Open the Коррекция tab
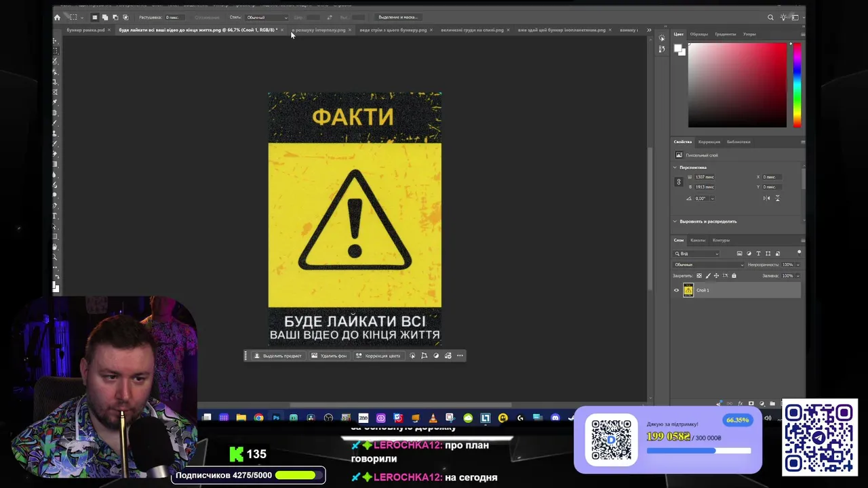The height and width of the screenshot is (488, 868). tap(709, 142)
